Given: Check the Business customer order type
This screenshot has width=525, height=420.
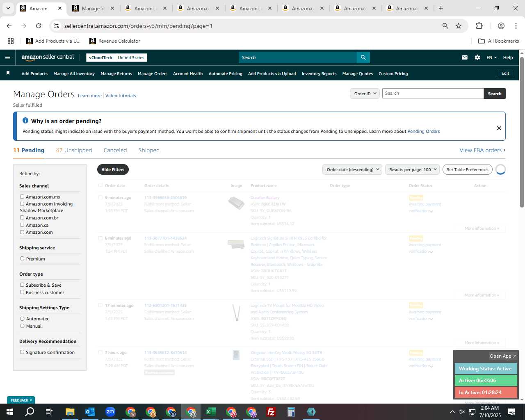Looking at the screenshot, I should [22, 292].
